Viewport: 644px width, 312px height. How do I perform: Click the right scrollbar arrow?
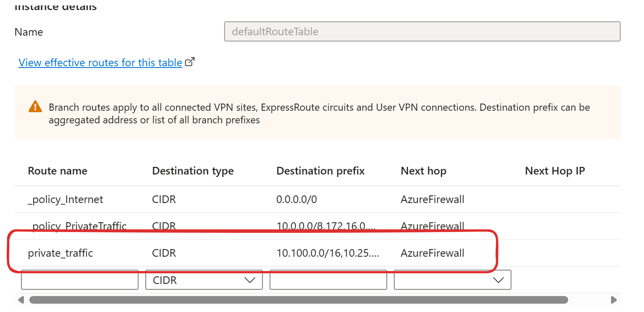pyautogui.click(x=614, y=300)
